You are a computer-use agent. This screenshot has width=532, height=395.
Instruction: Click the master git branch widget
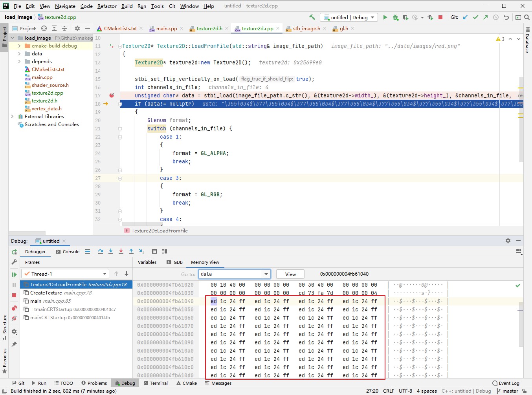pyautogui.click(x=507, y=391)
